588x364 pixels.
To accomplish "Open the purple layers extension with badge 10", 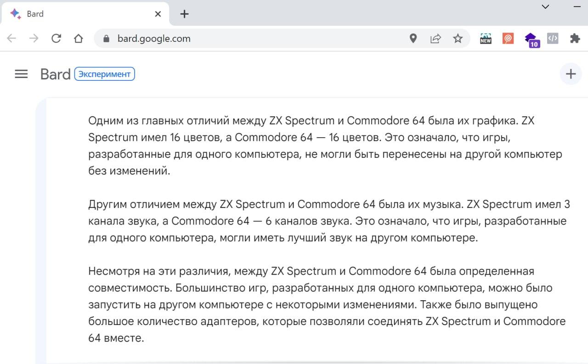I will click(531, 39).
